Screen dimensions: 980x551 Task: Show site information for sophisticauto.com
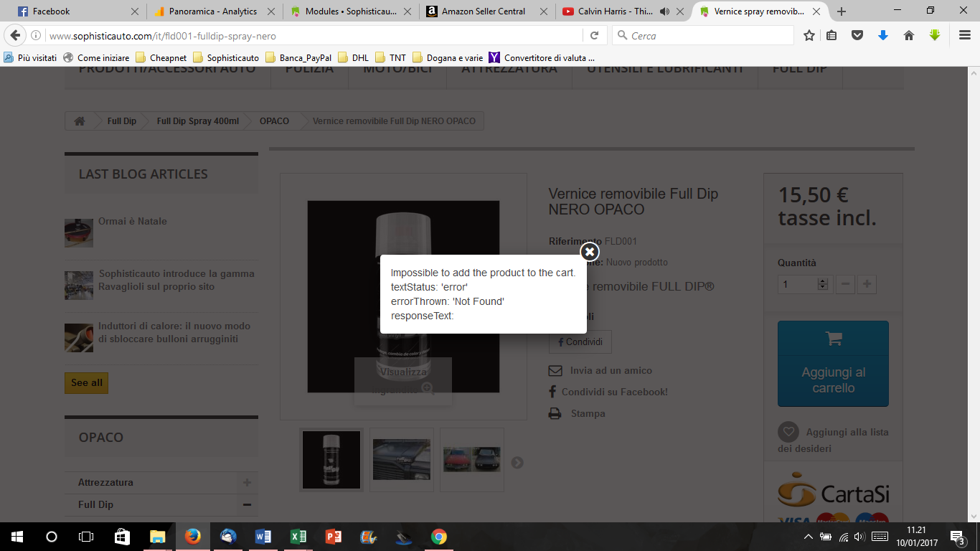pyautogui.click(x=36, y=35)
